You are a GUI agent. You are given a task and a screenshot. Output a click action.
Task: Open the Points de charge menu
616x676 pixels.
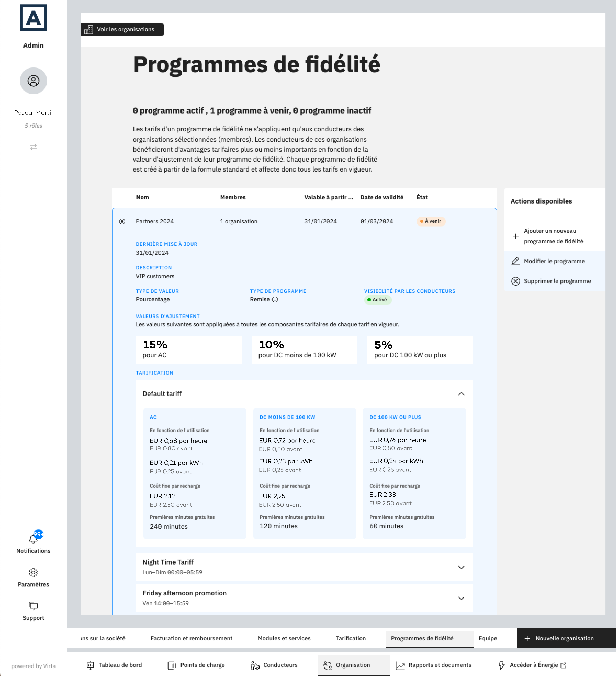[x=196, y=665]
